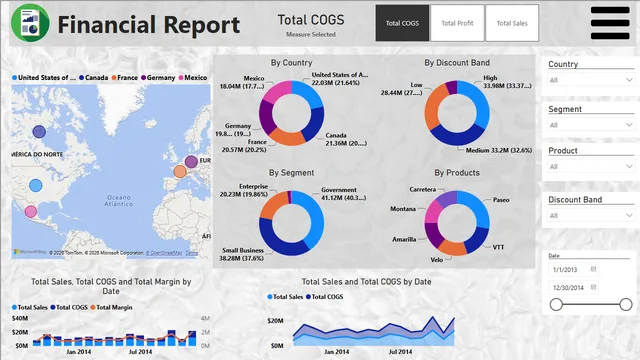Click the By Products chart title

click(x=457, y=173)
